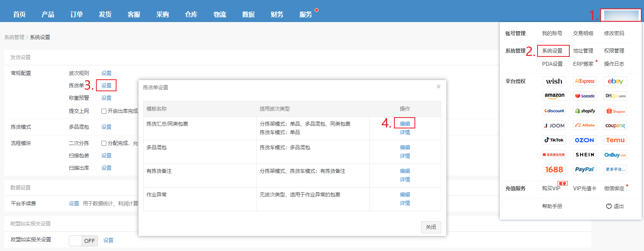Click 详情 for 作业异常 template

[x=405, y=203]
